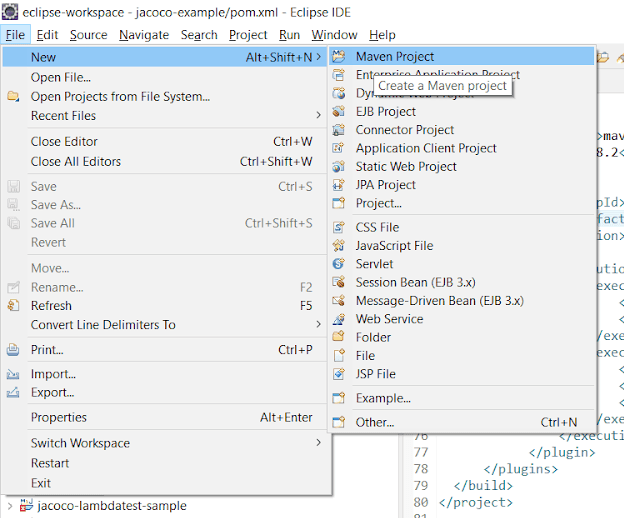Click the Servlet icon in submenu
Screen dimensions: 624x518
tap(339, 264)
